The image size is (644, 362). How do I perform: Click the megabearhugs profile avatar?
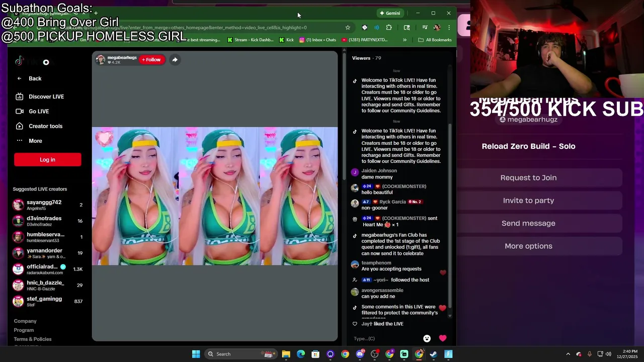101,60
